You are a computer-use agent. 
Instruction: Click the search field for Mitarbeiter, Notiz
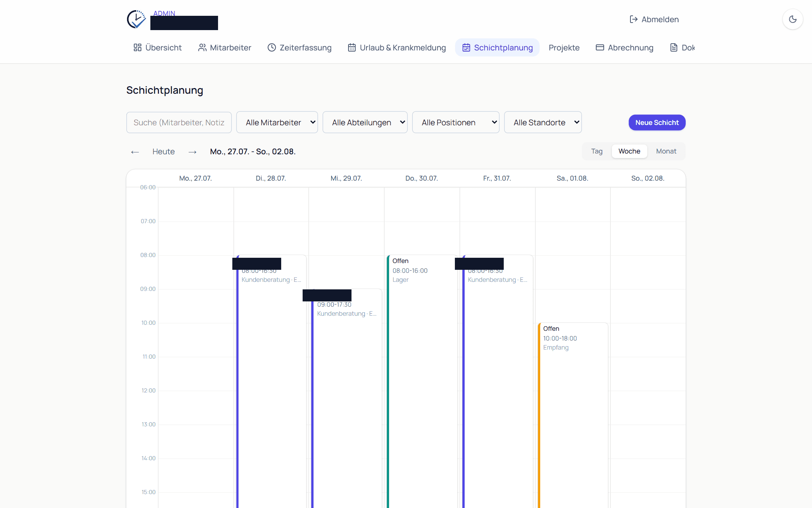(x=179, y=122)
